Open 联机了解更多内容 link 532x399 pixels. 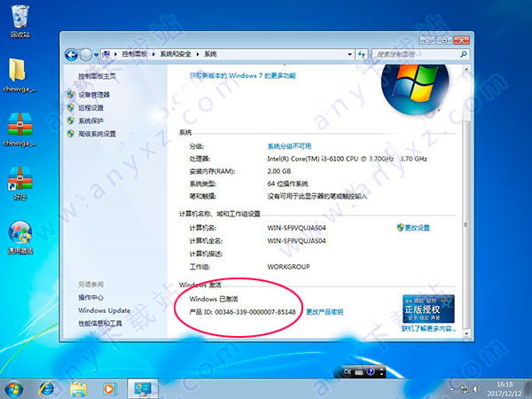pyautogui.click(x=429, y=328)
